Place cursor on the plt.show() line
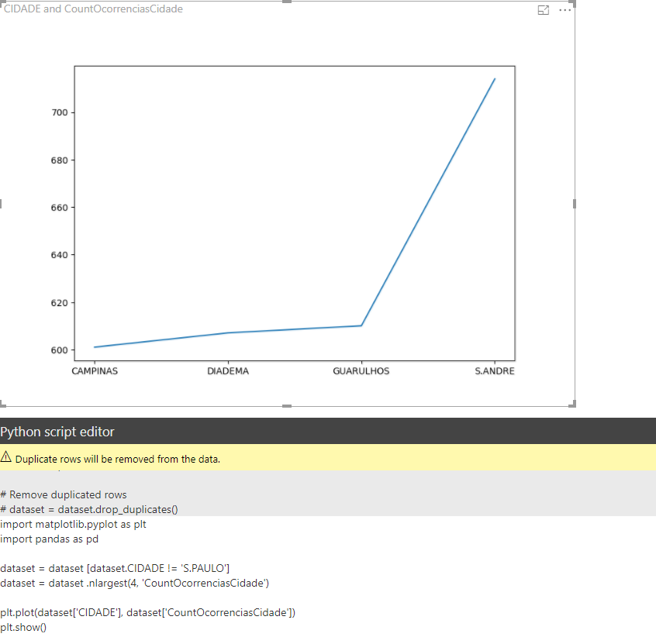 pos(24,627)
